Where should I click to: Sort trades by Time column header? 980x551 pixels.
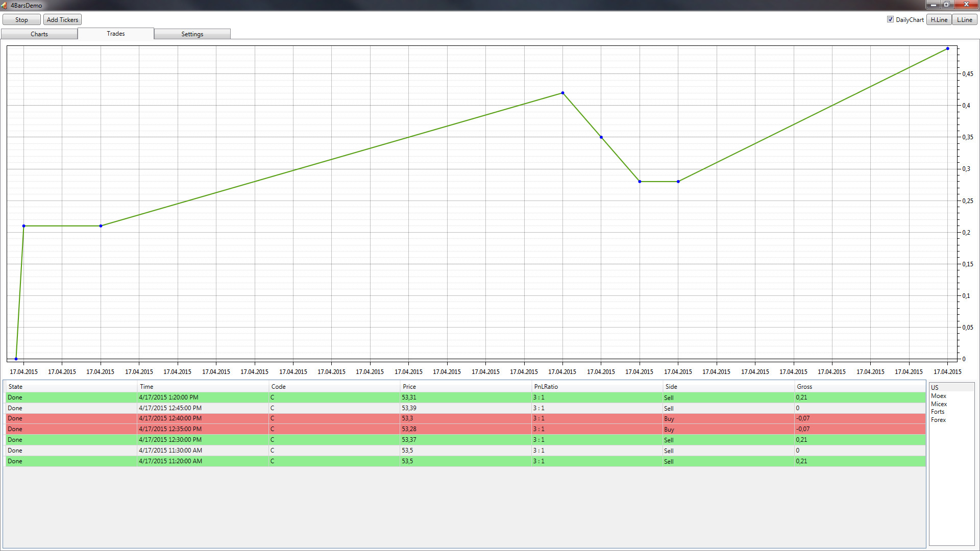(x=146, y=387)
